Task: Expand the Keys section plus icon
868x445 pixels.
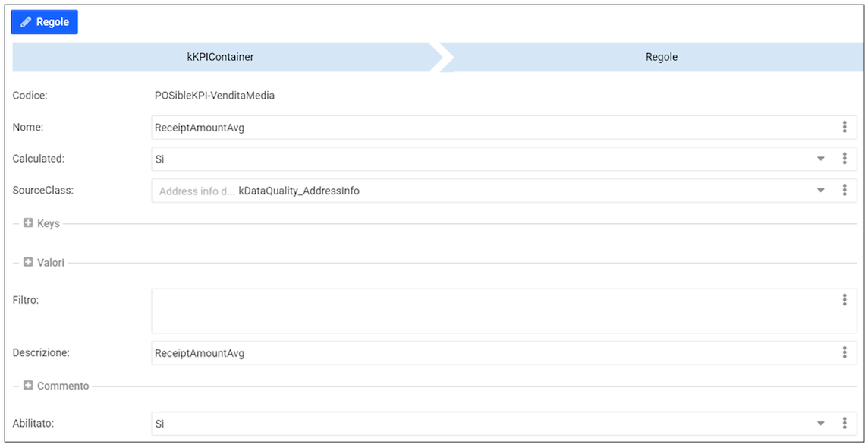Action: point(28,223)
